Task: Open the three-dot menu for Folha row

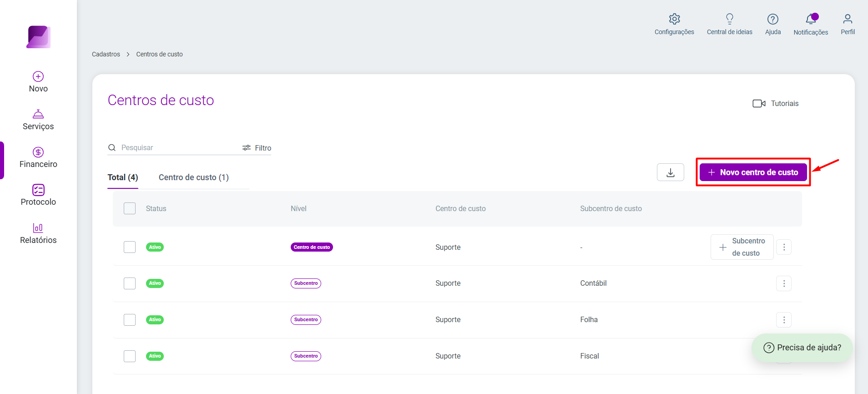Action: [783, 320]
